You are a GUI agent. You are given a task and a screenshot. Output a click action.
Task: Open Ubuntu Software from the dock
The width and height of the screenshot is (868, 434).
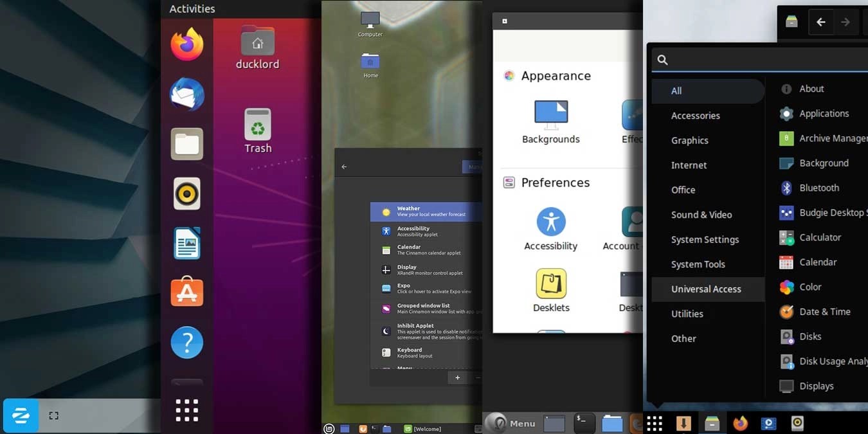187,293
